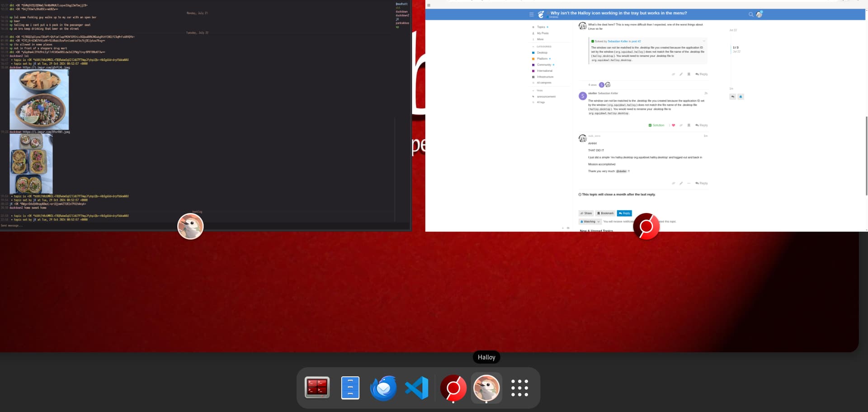Open the announcement tag in the sidebar
The width and height of the screenshot is (868, 412).
(x=546, y=97)
